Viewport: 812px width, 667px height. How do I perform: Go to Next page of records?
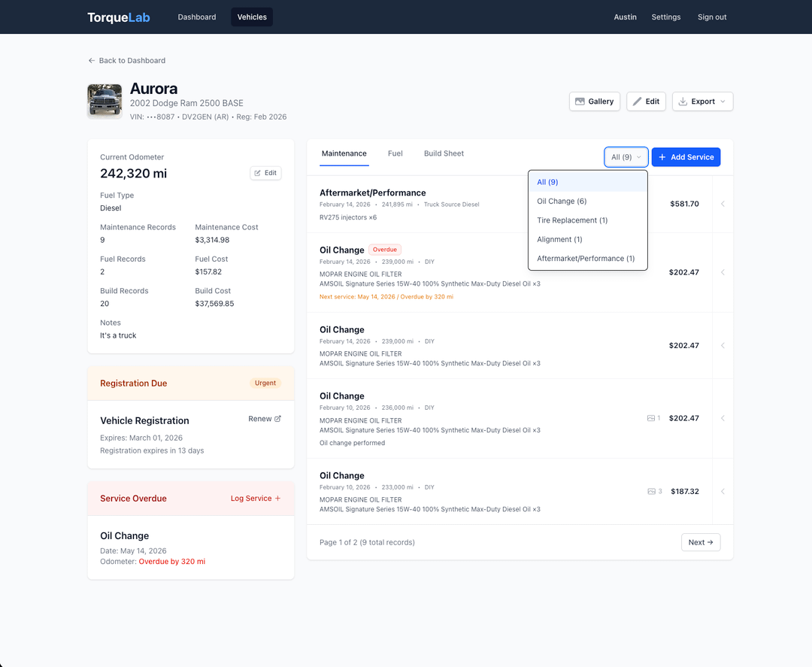(700, 542)
